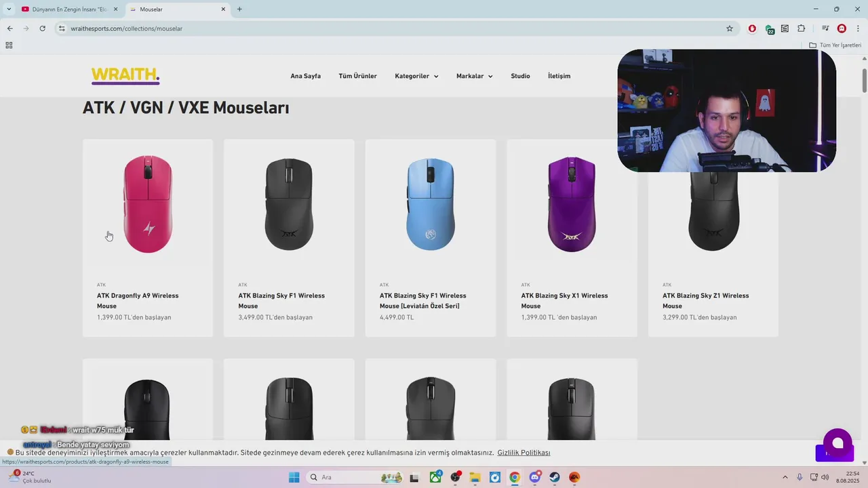This screenshot has width=868, height=488.
Task: Close the Mouselar tab
Action: coord(223,9)
